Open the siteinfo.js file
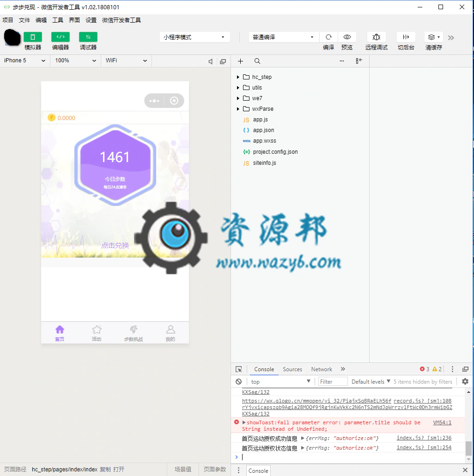Screen dimensions: 474x476 point(264,163)
